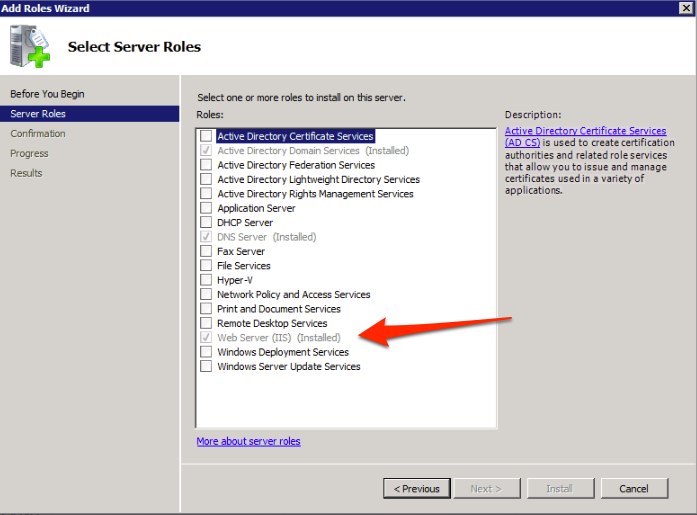Select the Fax Server row text

[x=241, y=251]
